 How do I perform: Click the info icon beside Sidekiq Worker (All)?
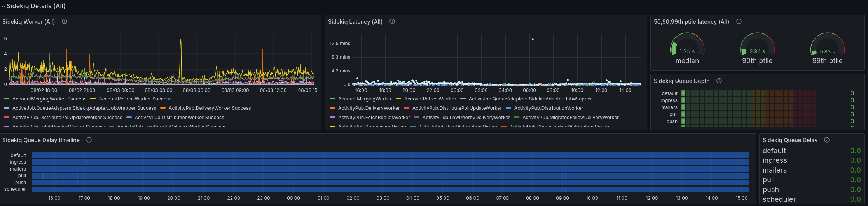tap(65, 22)
